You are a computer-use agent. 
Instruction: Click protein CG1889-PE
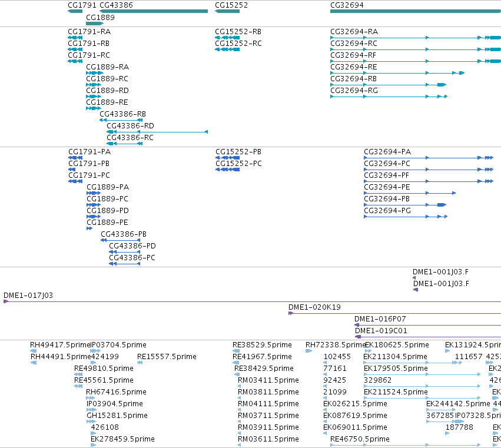[x=107, y=223]
